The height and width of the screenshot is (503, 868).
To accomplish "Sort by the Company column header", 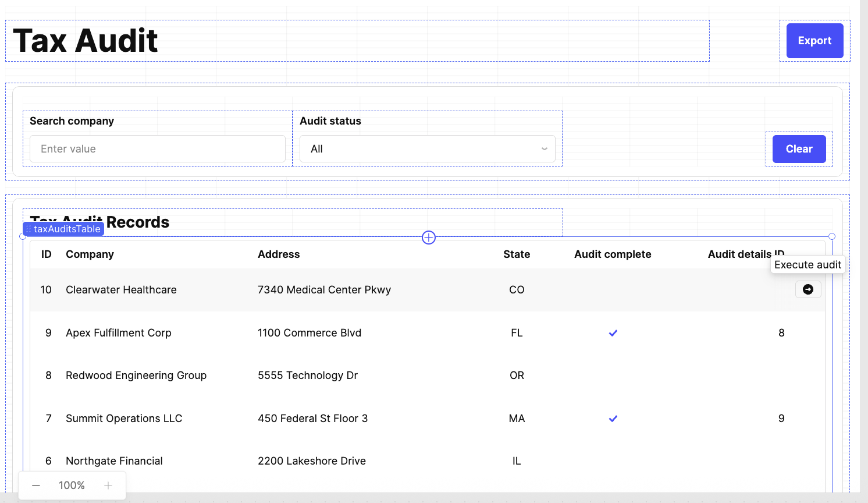I will point(90,254).
